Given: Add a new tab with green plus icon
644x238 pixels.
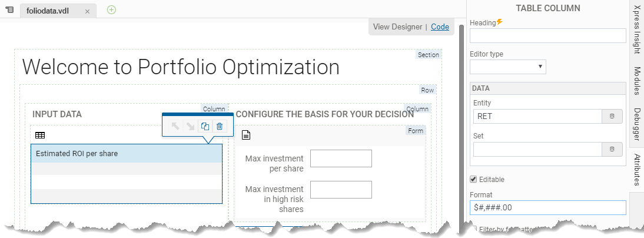Looking at the screenshot, I should click(111, 10).
